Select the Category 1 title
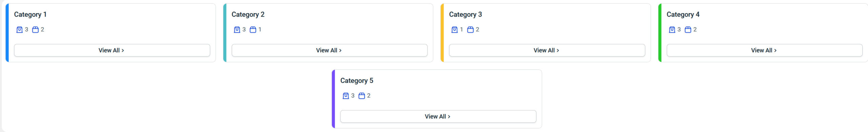 point(30,15)
